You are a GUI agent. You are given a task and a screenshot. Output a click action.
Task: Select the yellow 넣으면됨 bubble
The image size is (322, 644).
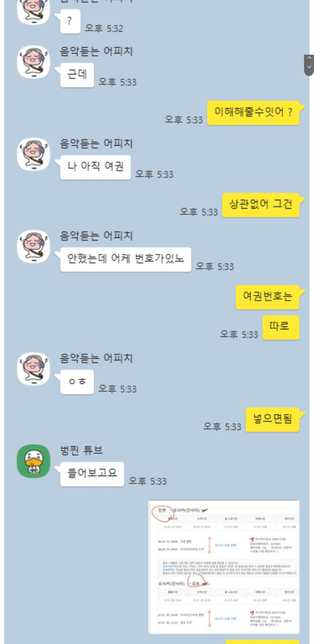[x=273, y=420]
